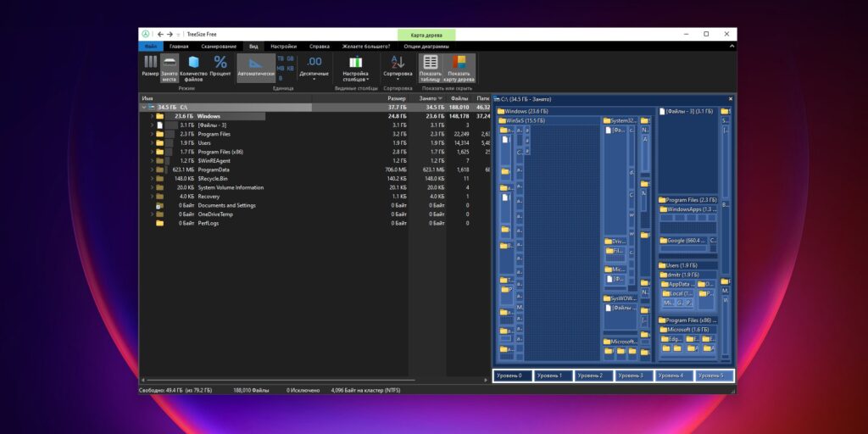
Task: Switch to Занято места mode
Action: [169, 68]
